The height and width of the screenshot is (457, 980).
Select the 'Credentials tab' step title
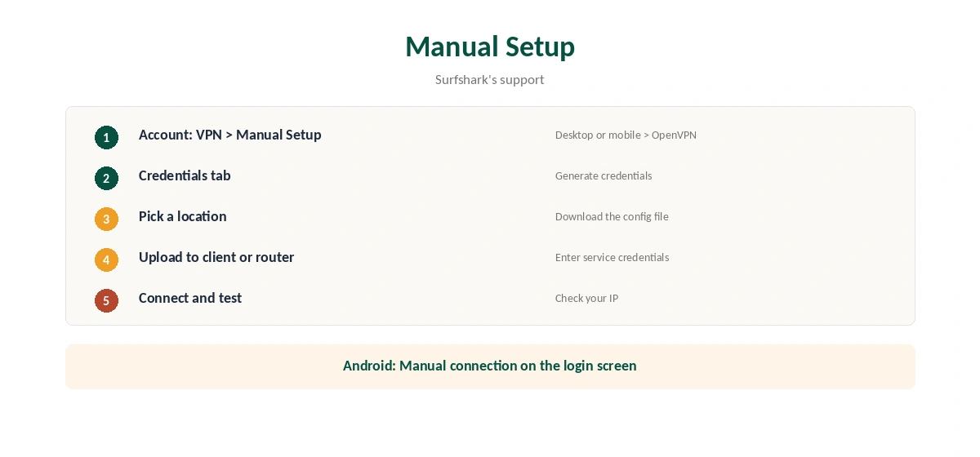185,175
